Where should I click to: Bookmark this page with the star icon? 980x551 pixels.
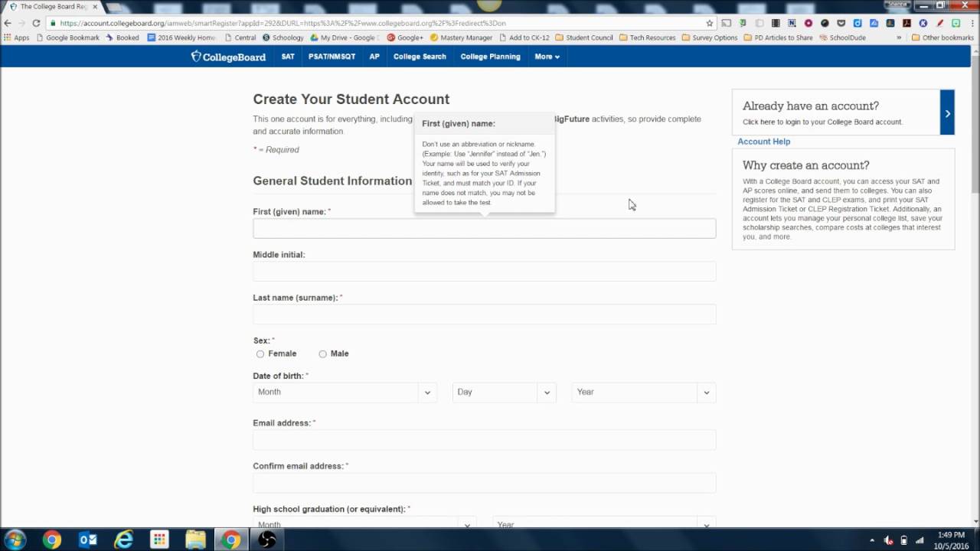click(710, 23)
